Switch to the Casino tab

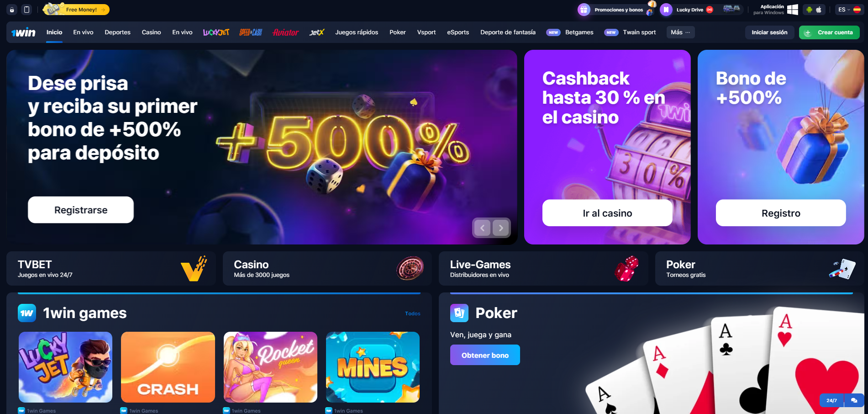tap(151, 32)
